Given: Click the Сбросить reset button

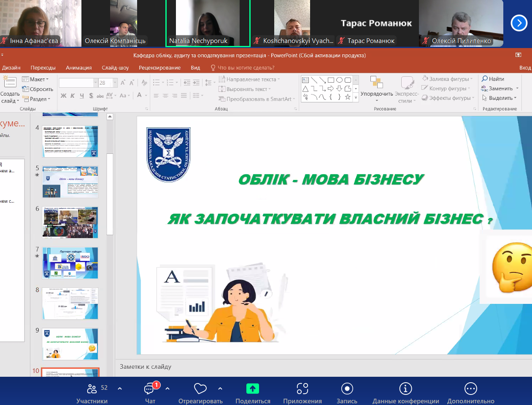Looking at the screenshot, I should click(x=38, y=89).
